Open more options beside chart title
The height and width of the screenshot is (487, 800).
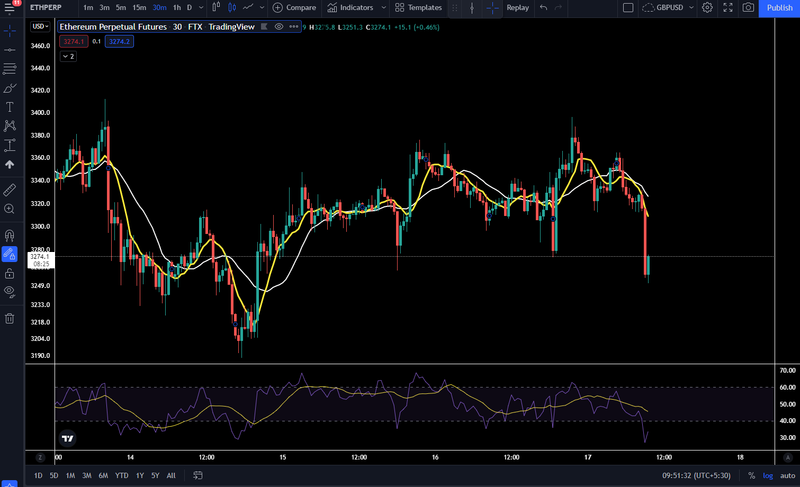(x=293, y=27)
